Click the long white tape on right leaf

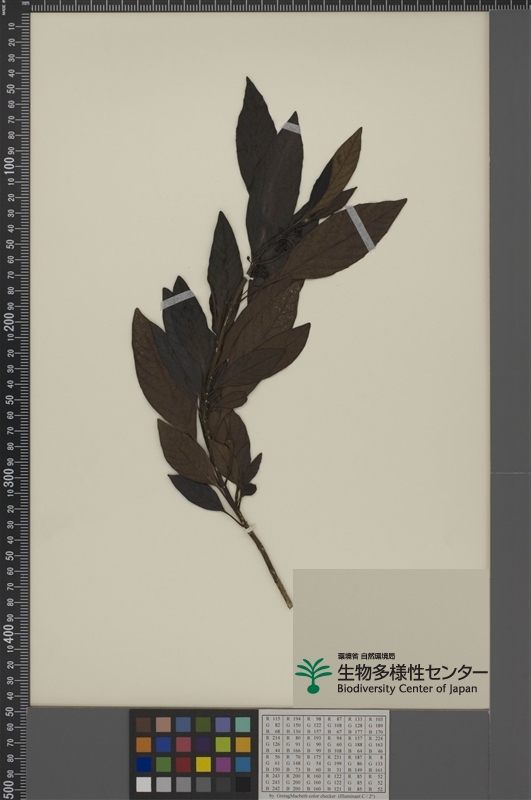coord(360,228)
